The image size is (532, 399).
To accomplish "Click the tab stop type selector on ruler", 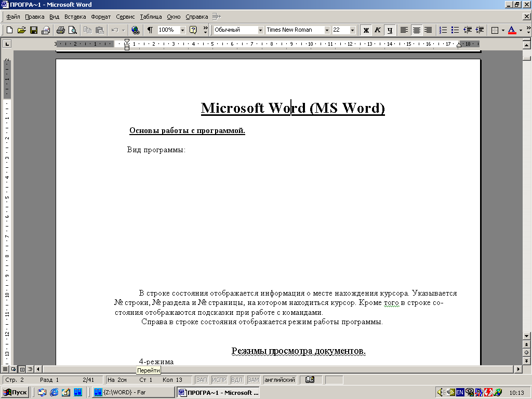I will (x=7, y=44).
